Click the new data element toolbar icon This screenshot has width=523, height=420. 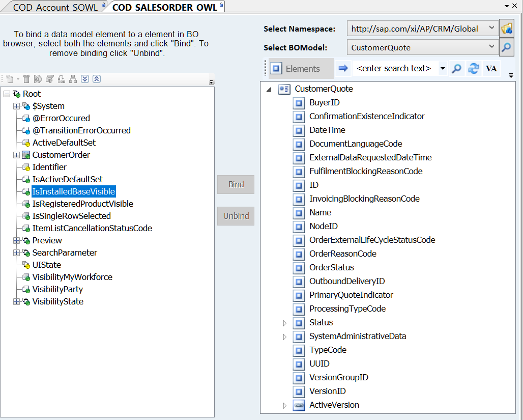(10, 79)
